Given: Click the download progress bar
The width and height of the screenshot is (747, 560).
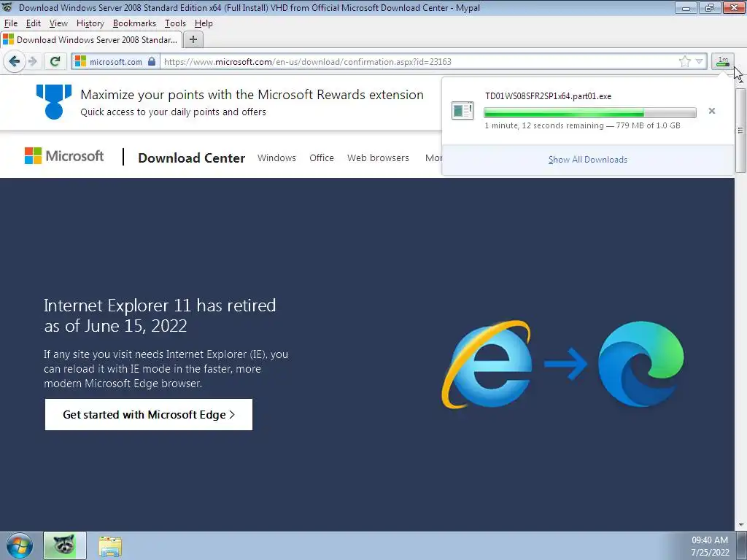Looking at the screenshot, I should pyautogui.click(x=589, y=112).
